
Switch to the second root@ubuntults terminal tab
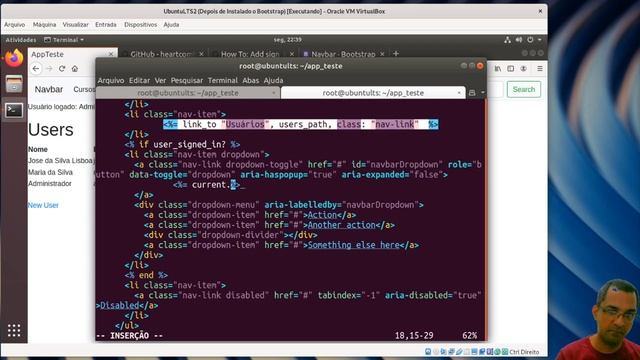coord(373,93)
